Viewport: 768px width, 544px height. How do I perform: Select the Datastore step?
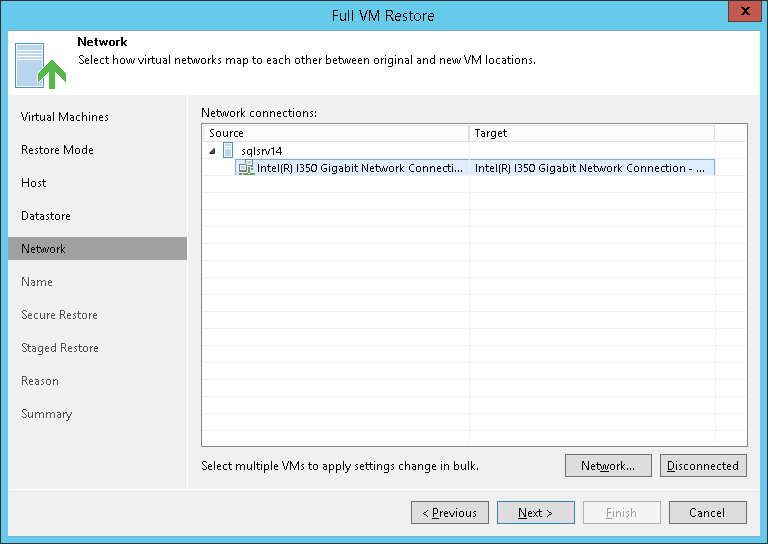pos(46,216)
